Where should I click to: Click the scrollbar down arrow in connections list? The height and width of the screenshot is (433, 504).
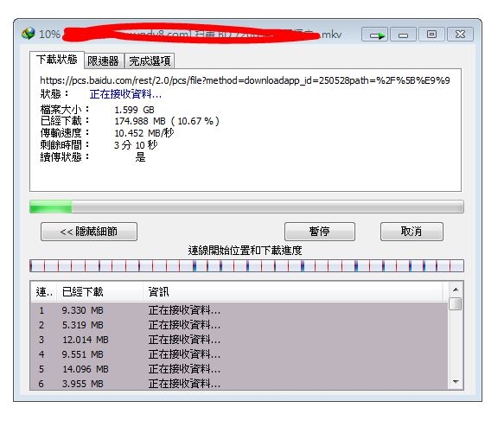456,382
